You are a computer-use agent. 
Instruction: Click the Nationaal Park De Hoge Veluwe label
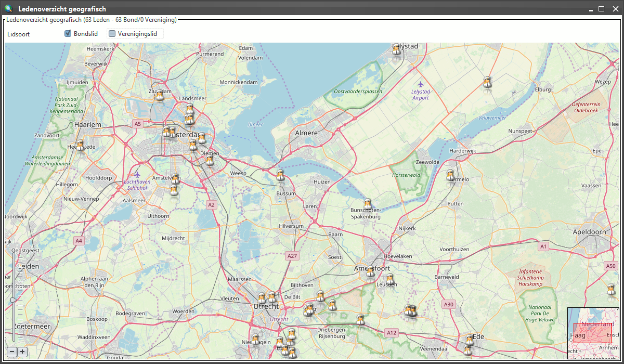click(x=540, y=314)
